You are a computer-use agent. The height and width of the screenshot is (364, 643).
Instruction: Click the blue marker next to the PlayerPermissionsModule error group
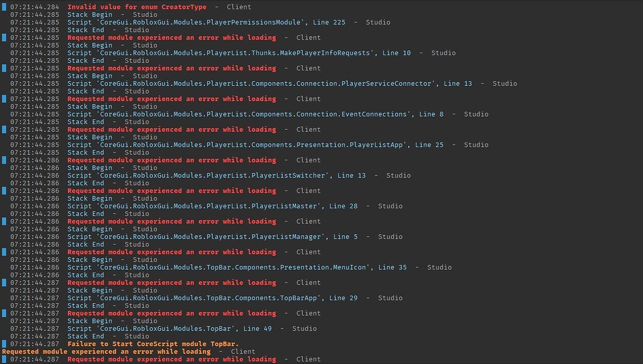(x=3, y=7)
